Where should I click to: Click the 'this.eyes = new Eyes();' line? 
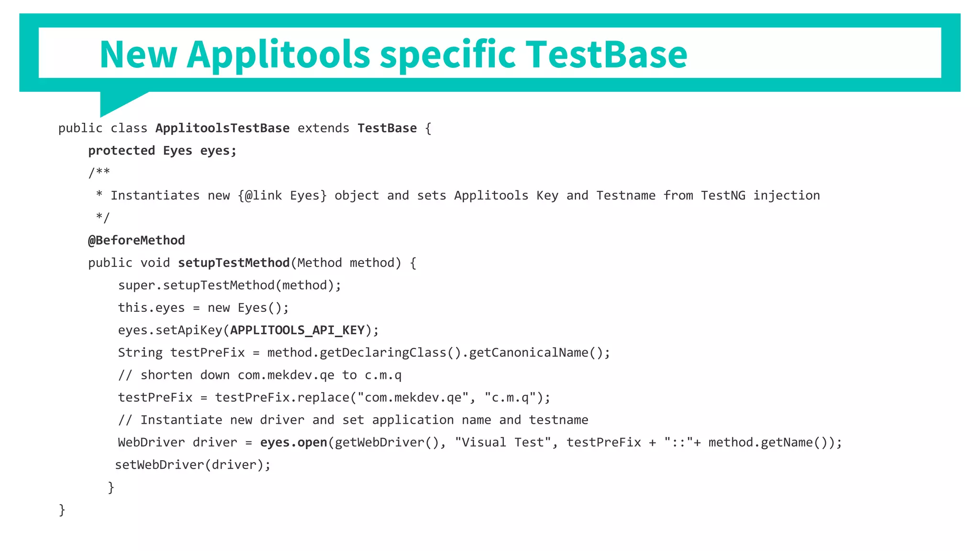(203, 308)
